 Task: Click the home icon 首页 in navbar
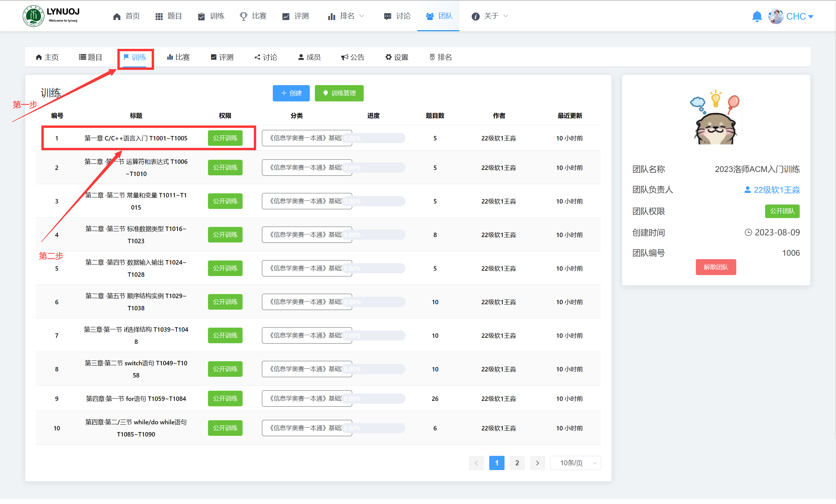tap(117, 16)
